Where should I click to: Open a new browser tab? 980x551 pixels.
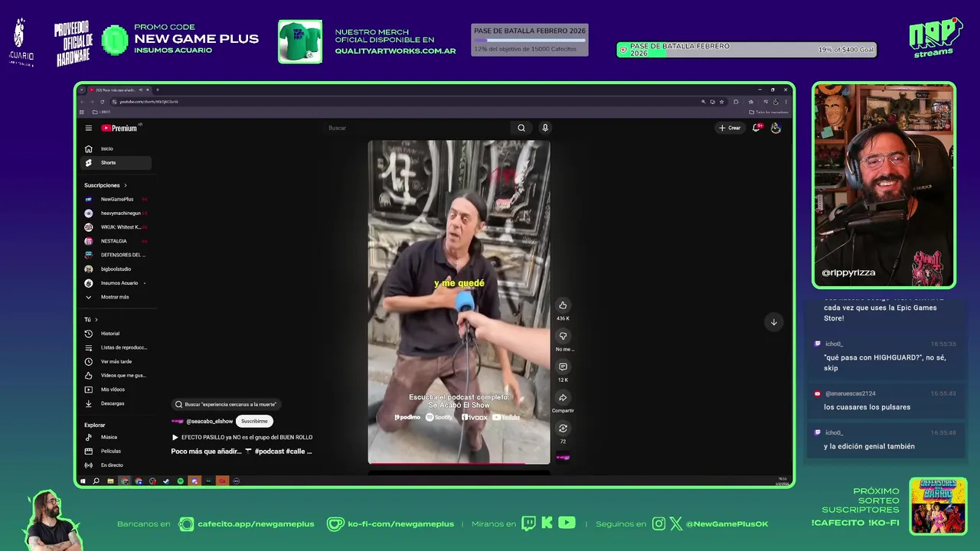[x=158, y=90]
